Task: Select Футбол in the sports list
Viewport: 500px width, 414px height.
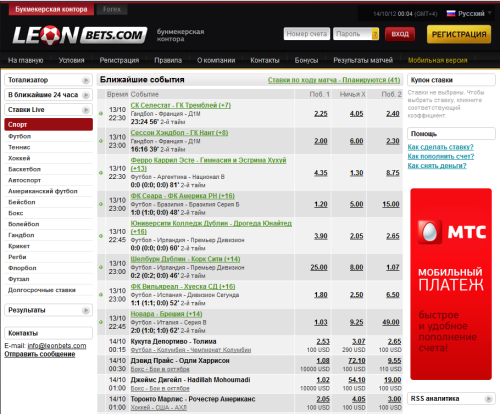Action: [20, 136]
